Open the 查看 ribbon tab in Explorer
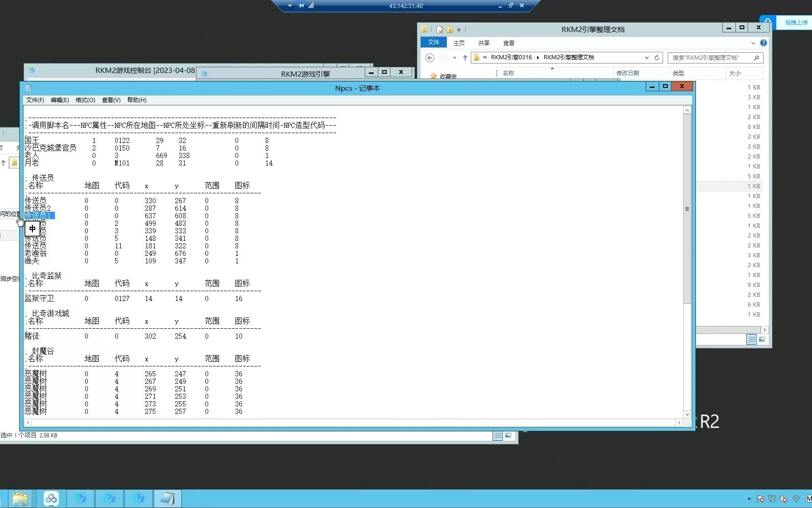This screenshot has width=812, height=508. point(509,43)
